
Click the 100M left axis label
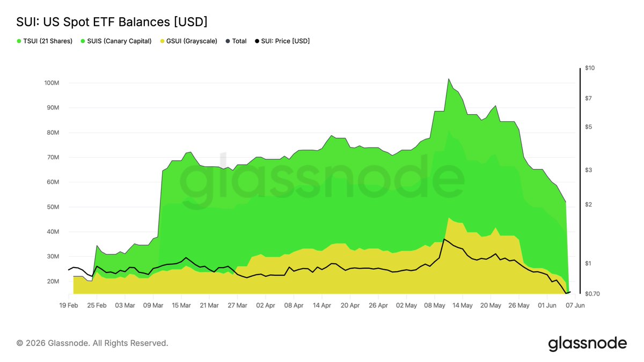tap(52, 83)
